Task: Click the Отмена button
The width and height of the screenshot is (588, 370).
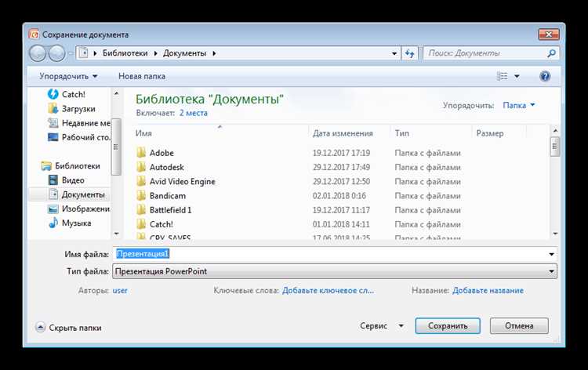Action: [x=519, y=326]
